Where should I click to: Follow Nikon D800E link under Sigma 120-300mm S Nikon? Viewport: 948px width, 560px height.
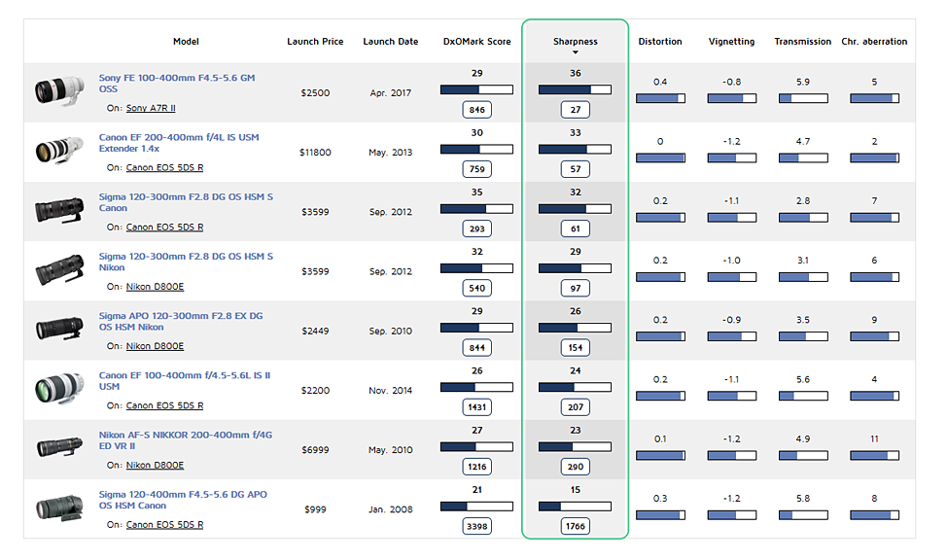tap(155, 287)
